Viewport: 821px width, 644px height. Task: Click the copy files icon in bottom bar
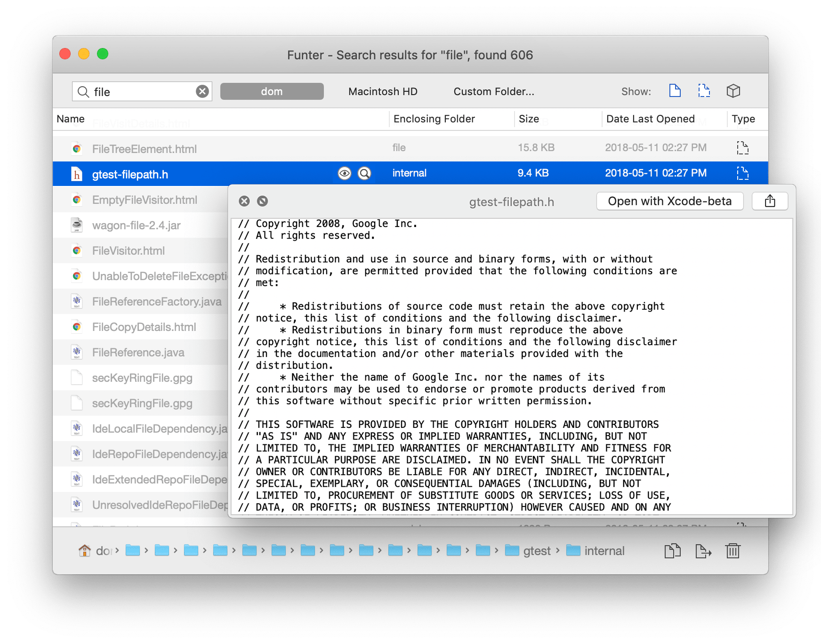coord(673,550)
